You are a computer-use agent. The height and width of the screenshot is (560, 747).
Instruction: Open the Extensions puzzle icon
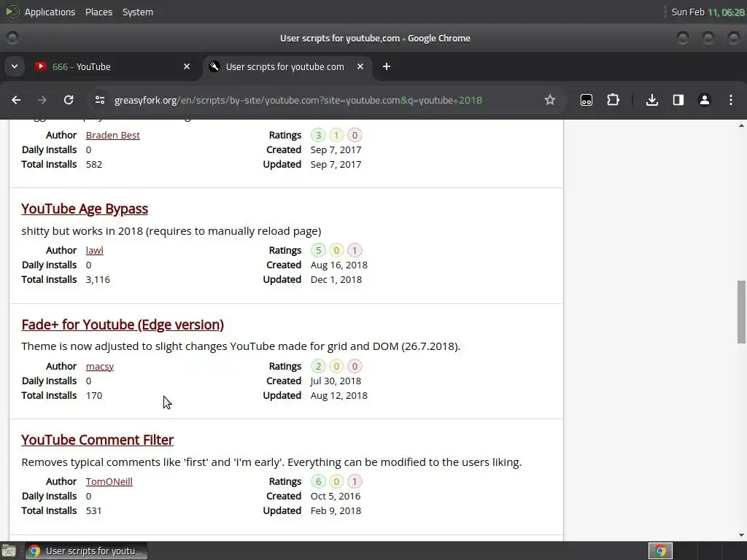(x=613, y=100)
